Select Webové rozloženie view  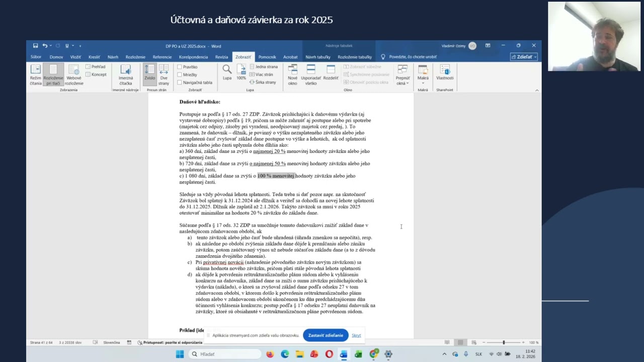[x=74, y=75]
